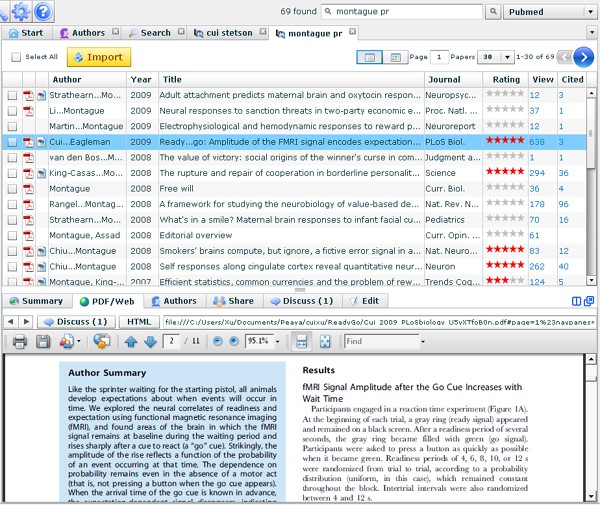The height and width of the screenshot is (505, 600).
Task: Check the Cui...Eagleman row checkbox
Action: (12, 142)
